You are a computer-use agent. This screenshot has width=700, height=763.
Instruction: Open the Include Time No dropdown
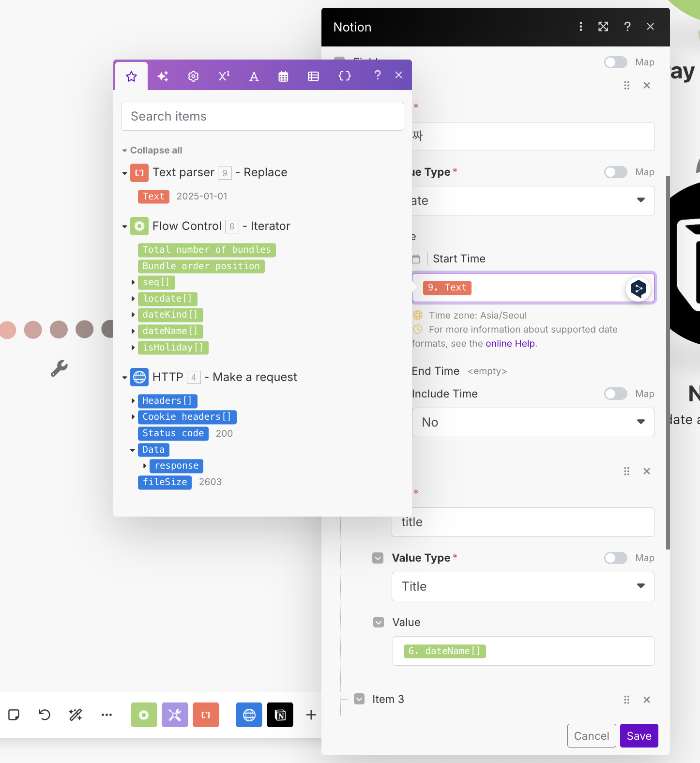[x=533, y=423]
